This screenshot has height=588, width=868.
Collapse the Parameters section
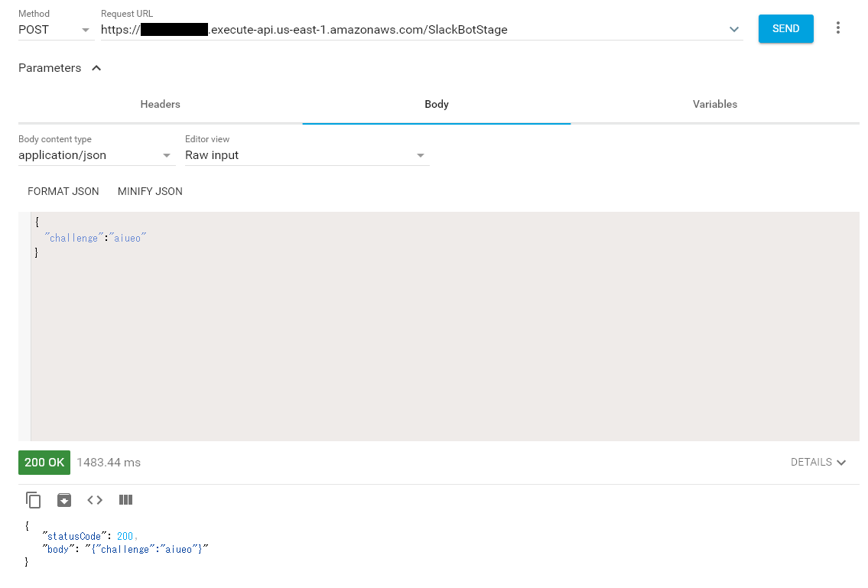60,68
